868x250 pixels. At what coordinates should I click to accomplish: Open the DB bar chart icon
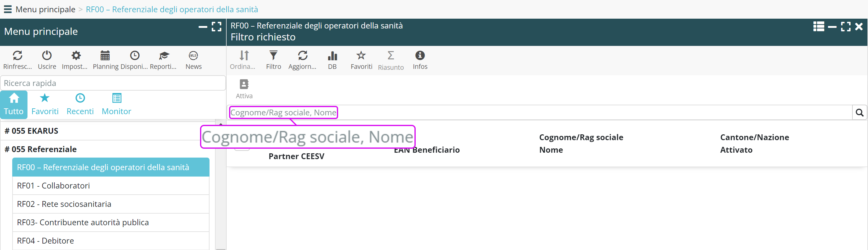(332, 56)
